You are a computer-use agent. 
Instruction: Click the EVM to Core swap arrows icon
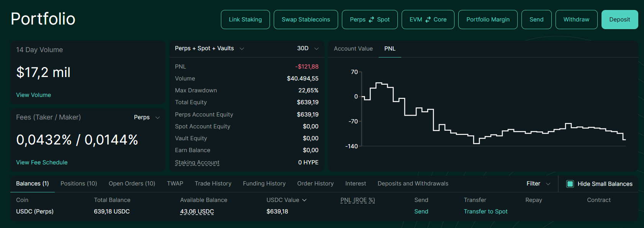coord(428,20)
